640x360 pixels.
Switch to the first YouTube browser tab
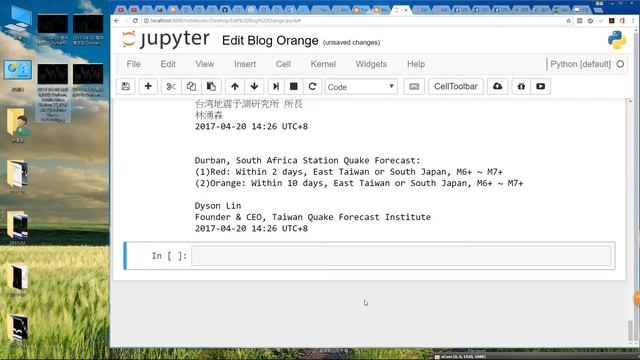click(x=121, y=10)
